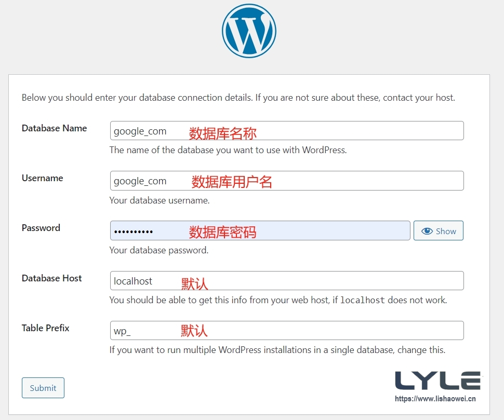Toggle password visibility with the Show button

click(x=438, y=231)
